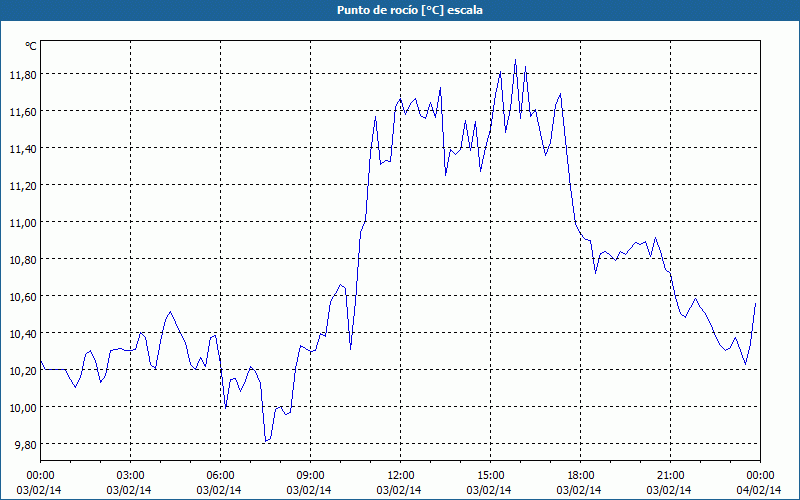
Task: Click the 10,00 y-axis value
Action: tap(23, 408)
